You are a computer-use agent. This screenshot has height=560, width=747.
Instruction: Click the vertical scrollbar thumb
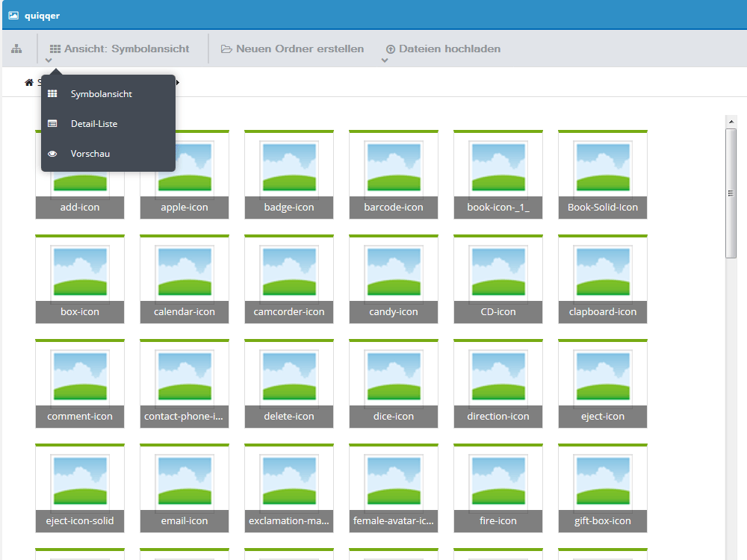click(x=731, y=193)
